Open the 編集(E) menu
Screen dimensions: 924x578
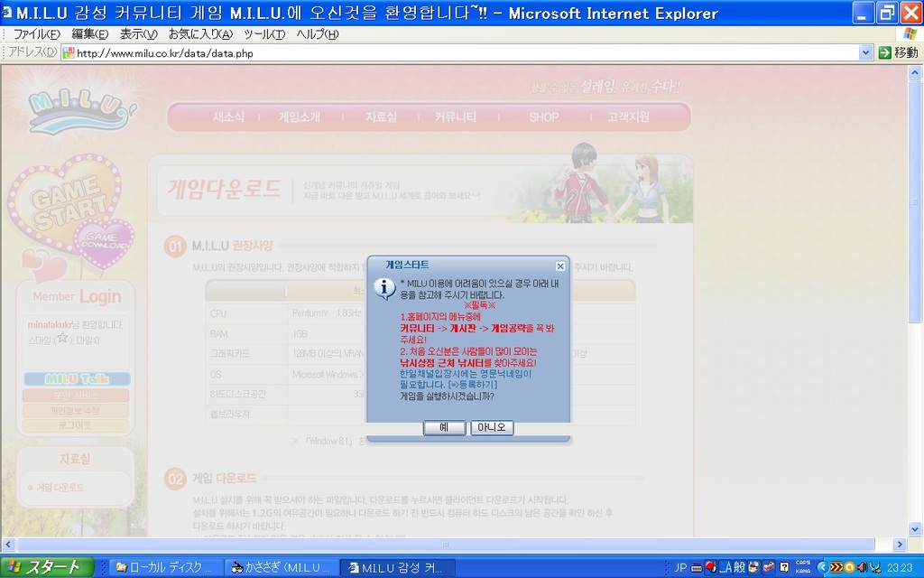point(90,34)
